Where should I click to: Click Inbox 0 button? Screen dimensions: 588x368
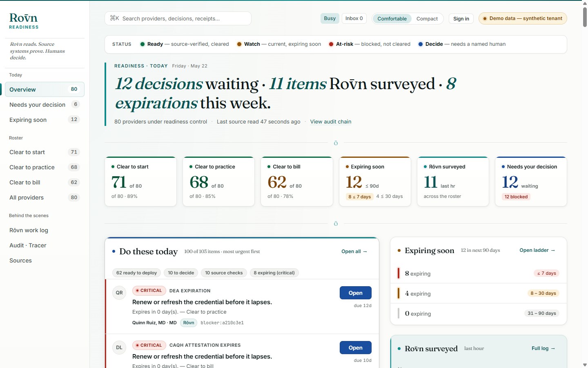click(354, 18)
